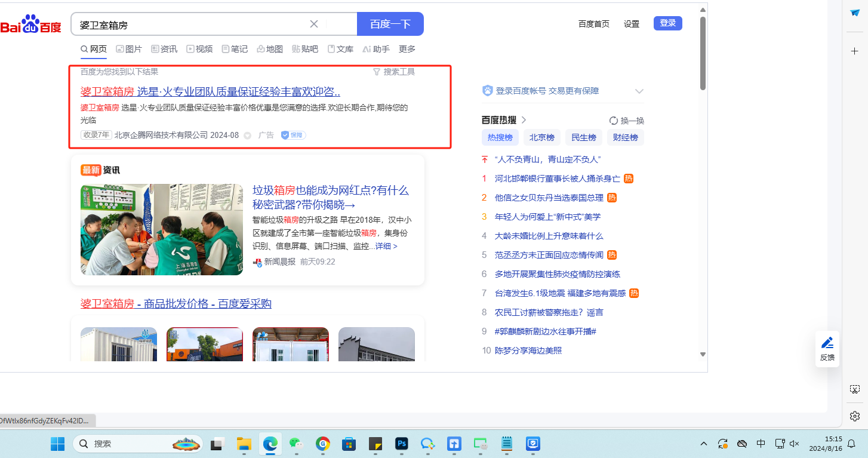Screen dimensions: 868x458
Task: Click the 详细 > link in the news snippet
Action: (386, 246)
